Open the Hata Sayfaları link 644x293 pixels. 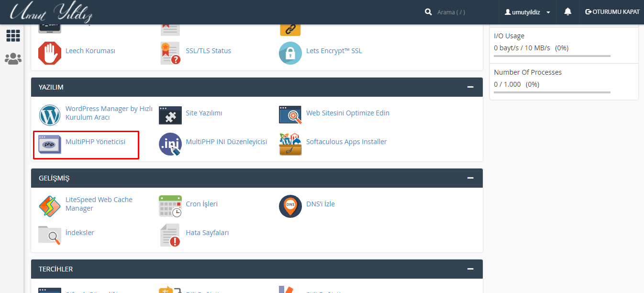coord(208,233)
